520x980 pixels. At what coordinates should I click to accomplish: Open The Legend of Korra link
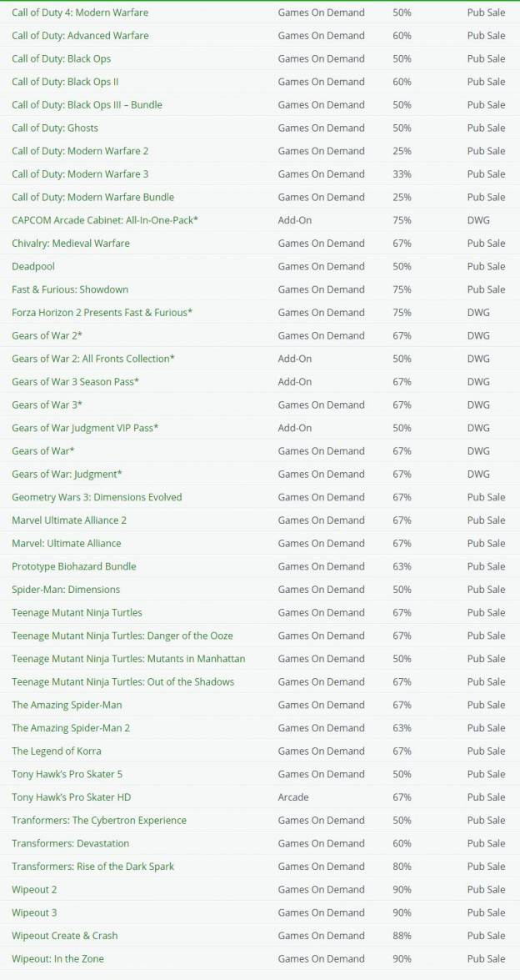click(56, 751)
